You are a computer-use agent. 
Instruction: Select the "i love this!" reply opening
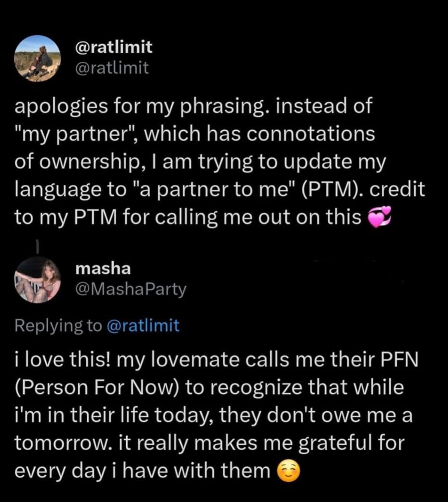[x=62, y=358]
